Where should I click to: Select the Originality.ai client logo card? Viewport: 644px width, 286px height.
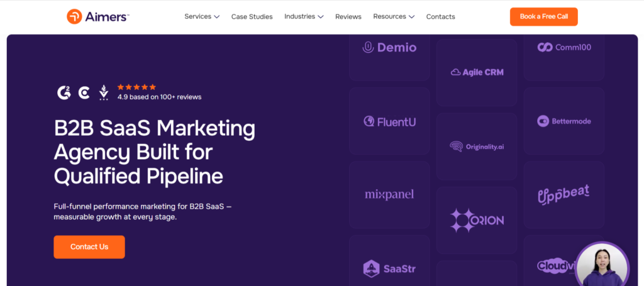point(477,146)
